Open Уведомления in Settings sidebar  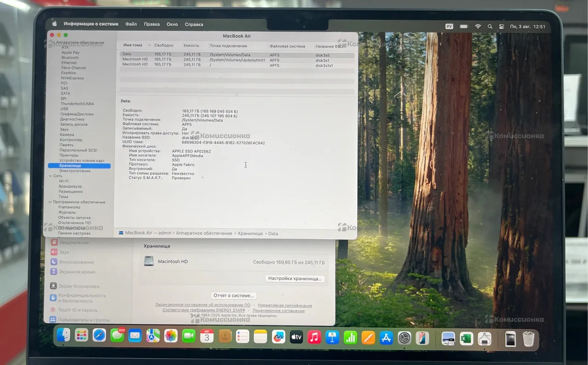coord(73,242)
